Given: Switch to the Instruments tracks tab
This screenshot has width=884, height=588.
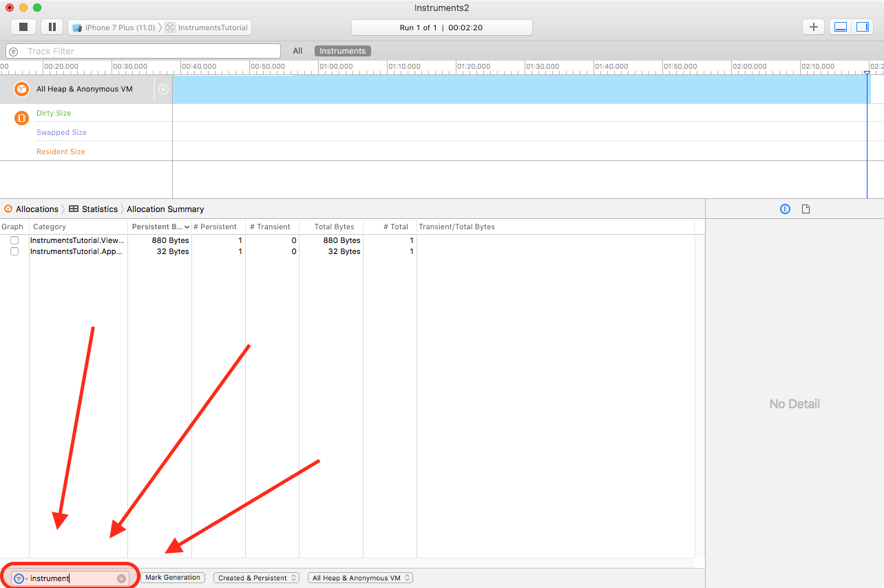Looking at the screenshot, I should pyautogui.click(x=343, y=51).
